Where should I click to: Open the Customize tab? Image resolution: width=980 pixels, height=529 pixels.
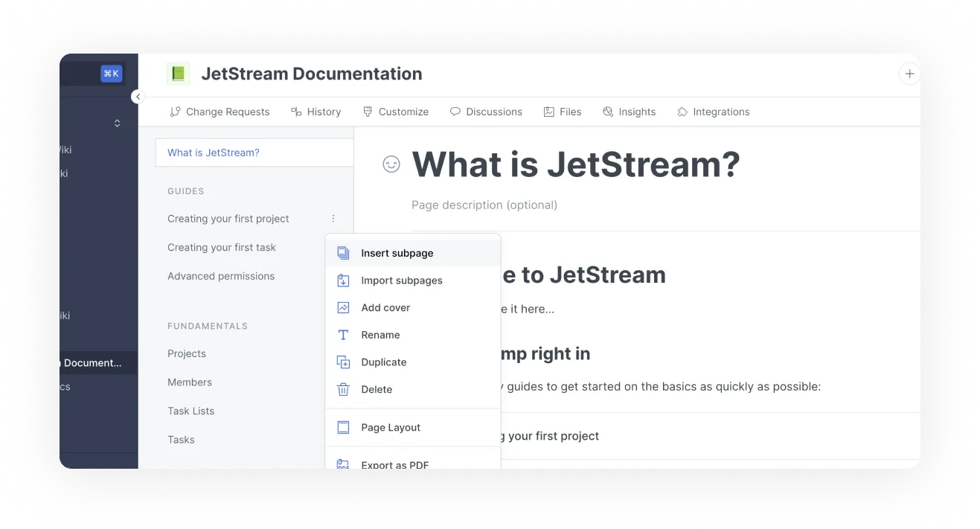click(395, 112)
